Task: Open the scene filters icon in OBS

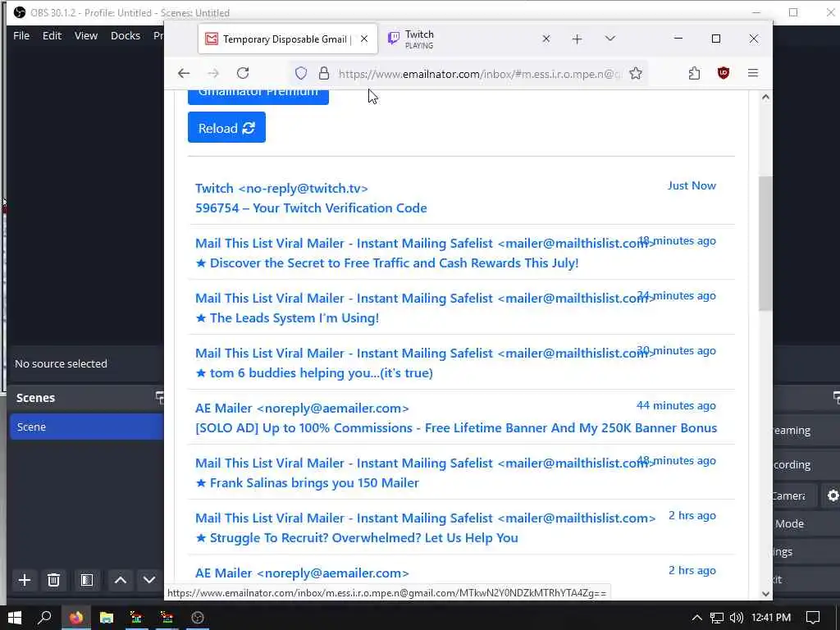Action: coord(87,580)
